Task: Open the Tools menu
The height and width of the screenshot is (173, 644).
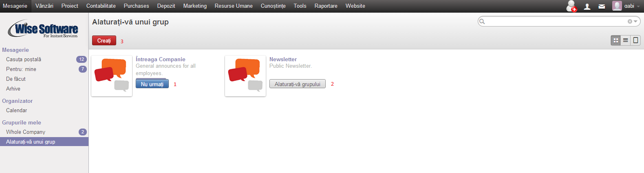Action: [x=300, y=6]
